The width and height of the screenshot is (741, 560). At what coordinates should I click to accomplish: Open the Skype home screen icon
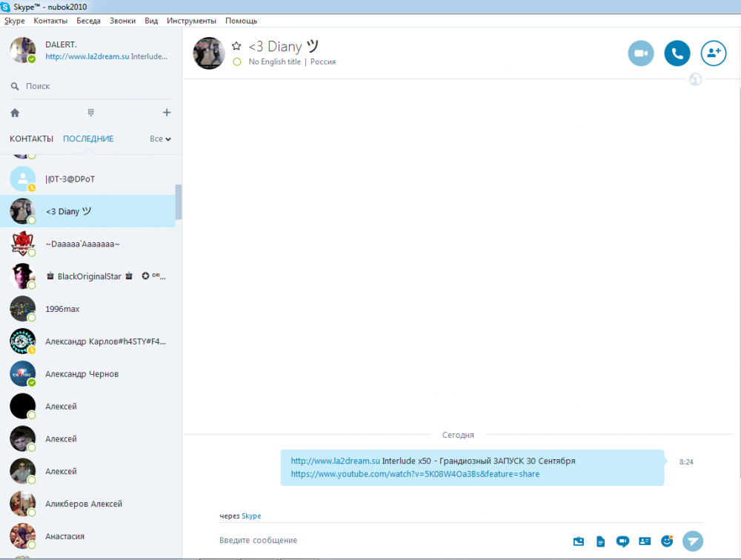pos(15,113)
